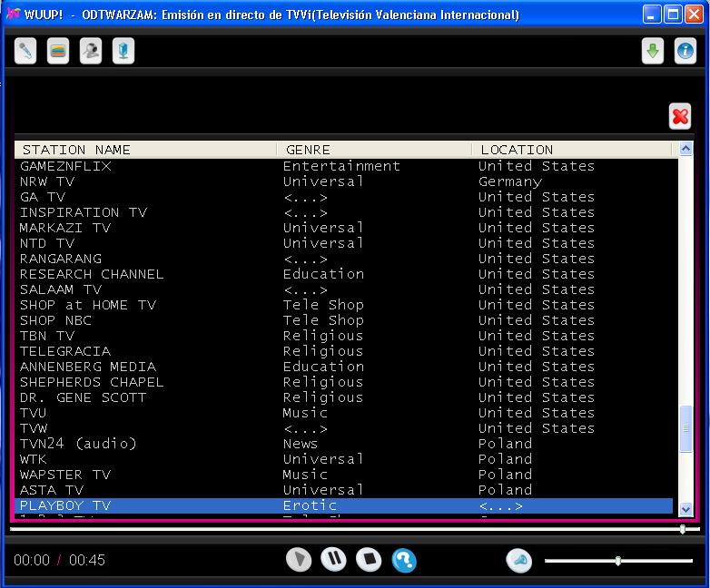The image size is (710, 588).
Task: Select TVN24 (audio) news station
Action: coord(344,443)
